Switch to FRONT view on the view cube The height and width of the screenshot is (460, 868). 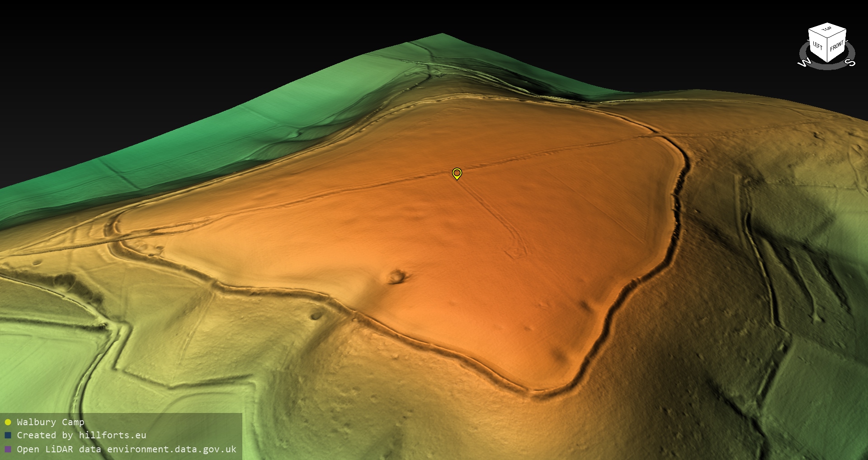tap(837, 46)
